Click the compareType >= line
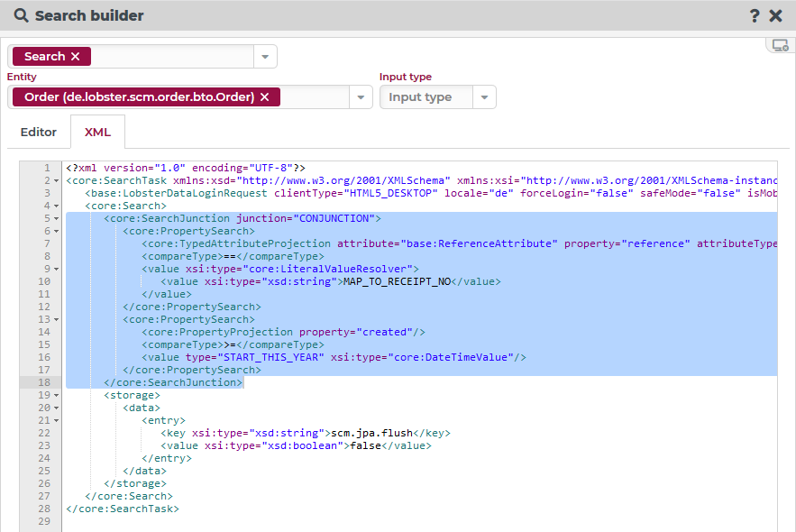Viewport: 796px width, 532px height. coord(233,344)
